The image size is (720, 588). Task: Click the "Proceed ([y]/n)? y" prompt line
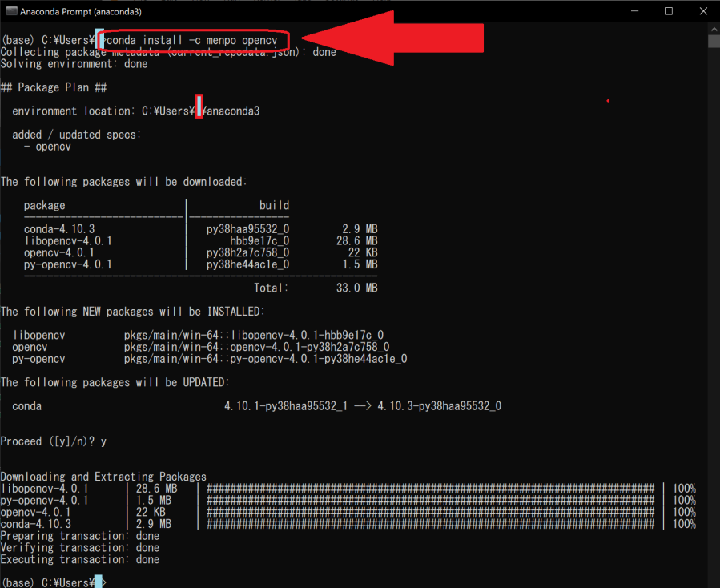point(54,441)
